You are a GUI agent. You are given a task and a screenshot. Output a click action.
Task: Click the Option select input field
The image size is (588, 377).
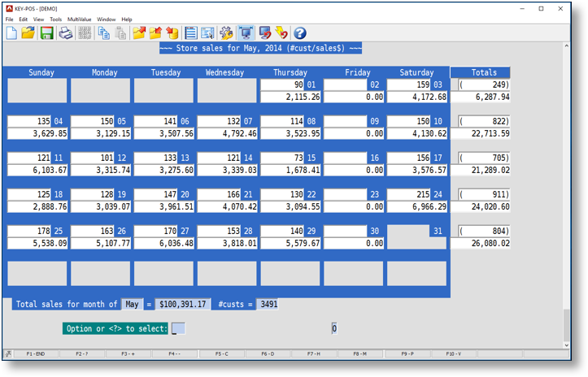point(178,328)
